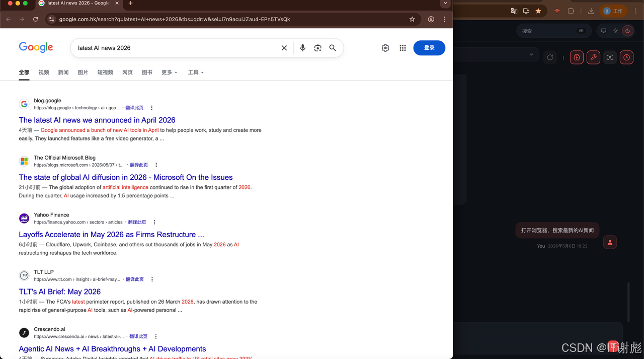Toggle the screenshot focus icon in dark app
644x359 pixels.
(x=610, y=57)
